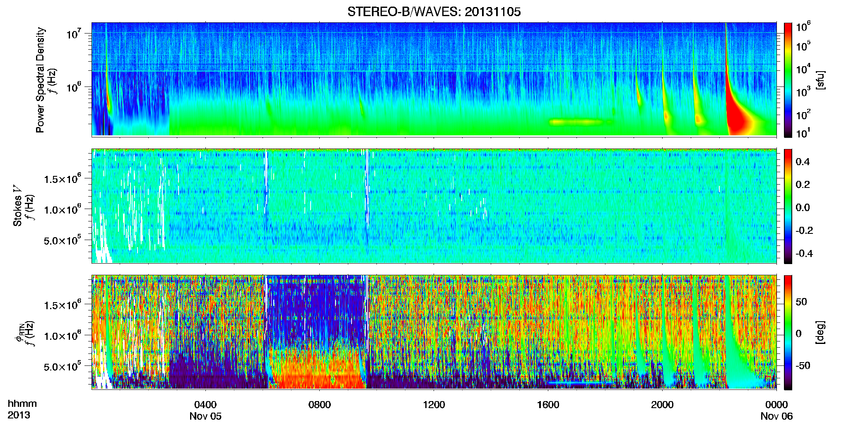Screen dimensions: 868x447
Task: Select the 0000 Nov 06 time tick label
Action: (x=776, y=410)
